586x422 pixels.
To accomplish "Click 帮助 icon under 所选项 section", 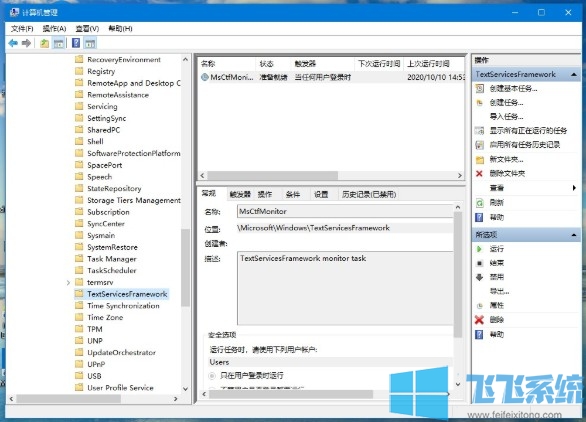I will click(479, 334).
